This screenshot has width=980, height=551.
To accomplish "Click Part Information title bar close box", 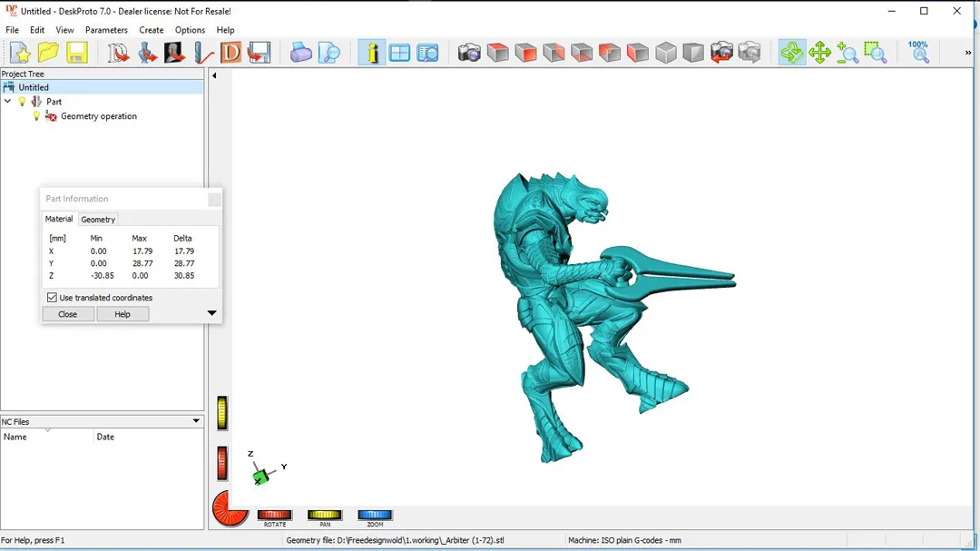I will coord(214,199).
